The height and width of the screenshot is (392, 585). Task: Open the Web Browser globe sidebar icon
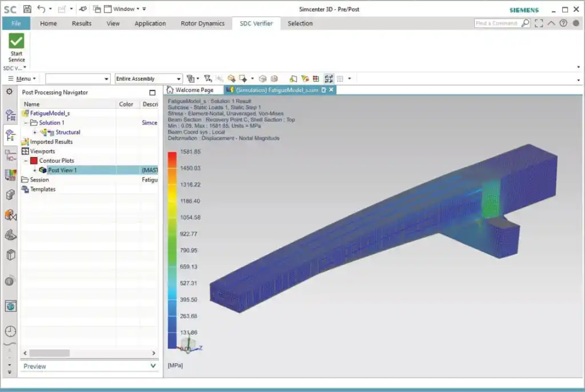tap(10, 306)
